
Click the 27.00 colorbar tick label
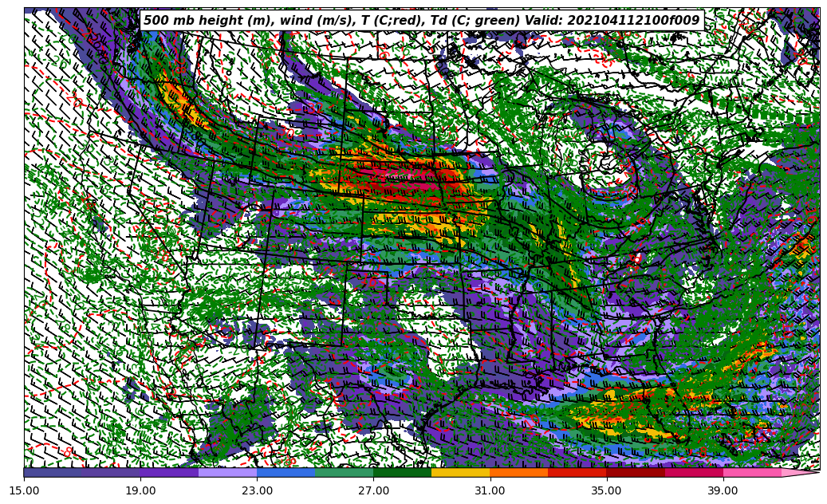click(x=373, y=490)
